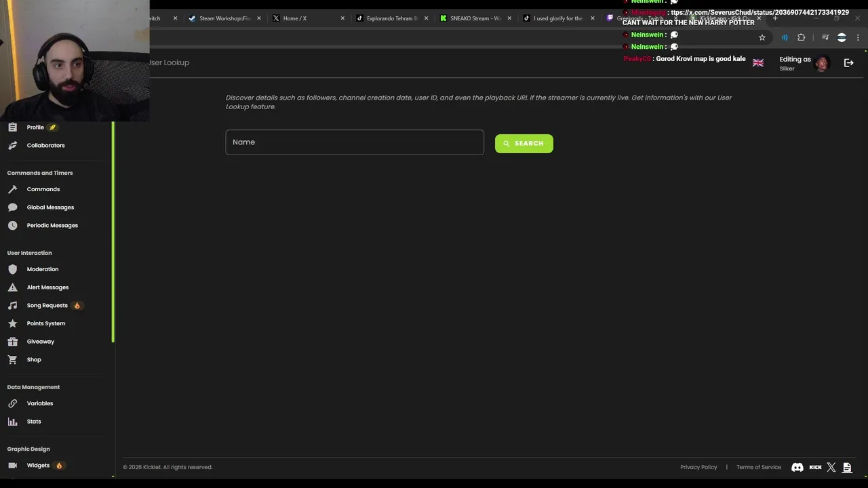The height and width of the screenshot is (488, 868).
Task: Click the browser media control icon
Action: (825, 38)
